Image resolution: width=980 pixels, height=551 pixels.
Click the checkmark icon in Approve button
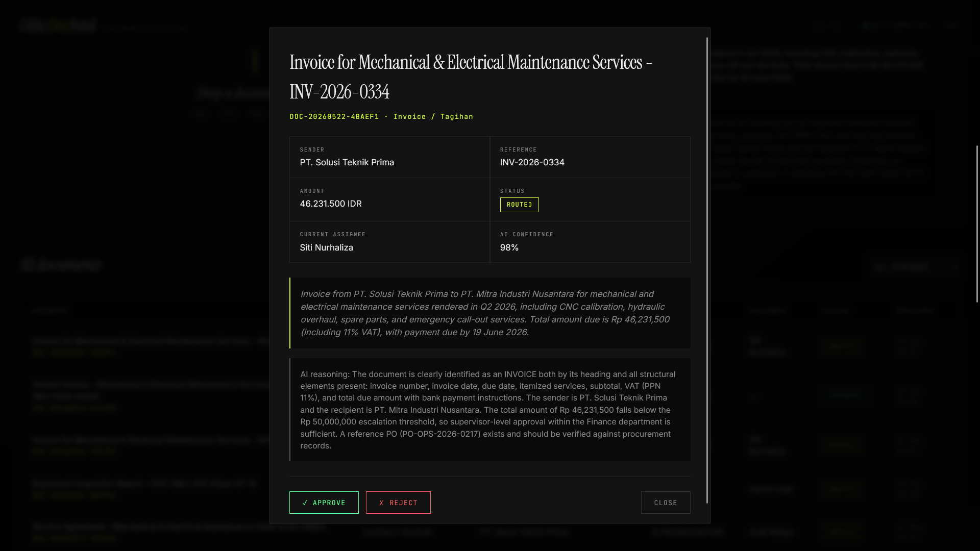tap(305, 503)
